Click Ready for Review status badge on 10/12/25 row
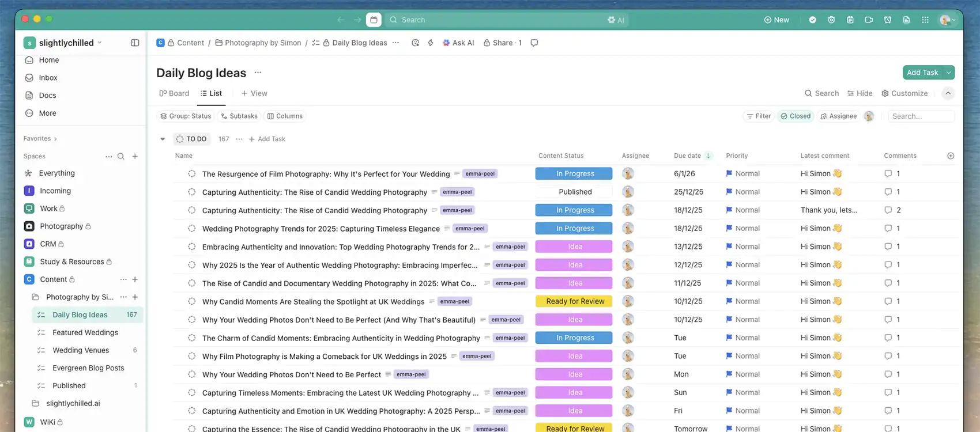The image size is (980, 432). (x=574, y=301)
